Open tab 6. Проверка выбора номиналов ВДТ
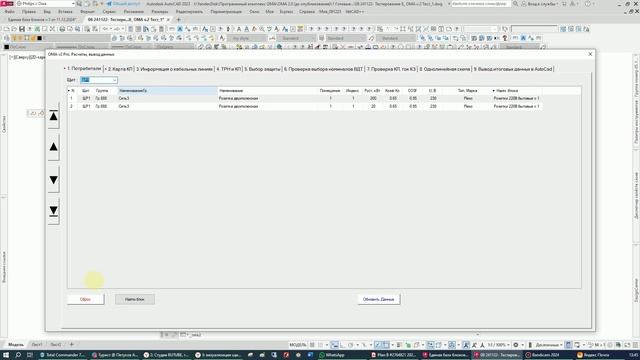 click(323, 69)
